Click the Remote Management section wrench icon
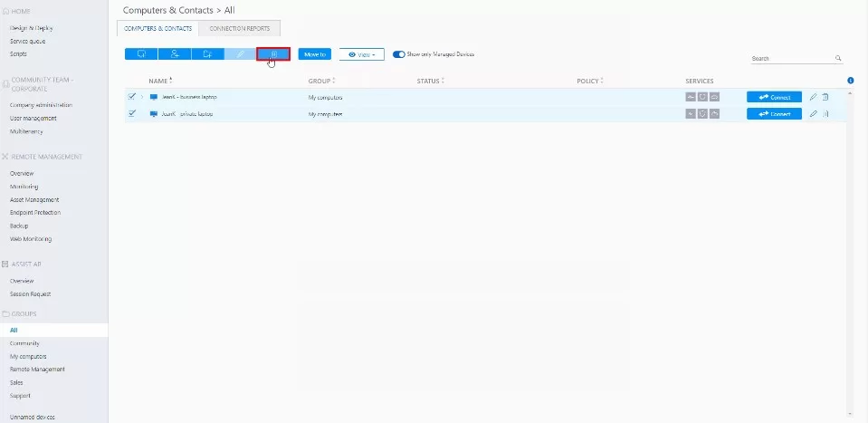Screen dimensions: 868x423 (x=5, y=157)
